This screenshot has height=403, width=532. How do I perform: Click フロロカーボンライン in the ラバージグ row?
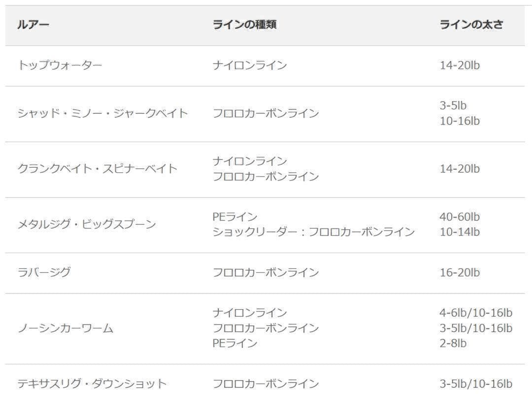tap(266, 272)
